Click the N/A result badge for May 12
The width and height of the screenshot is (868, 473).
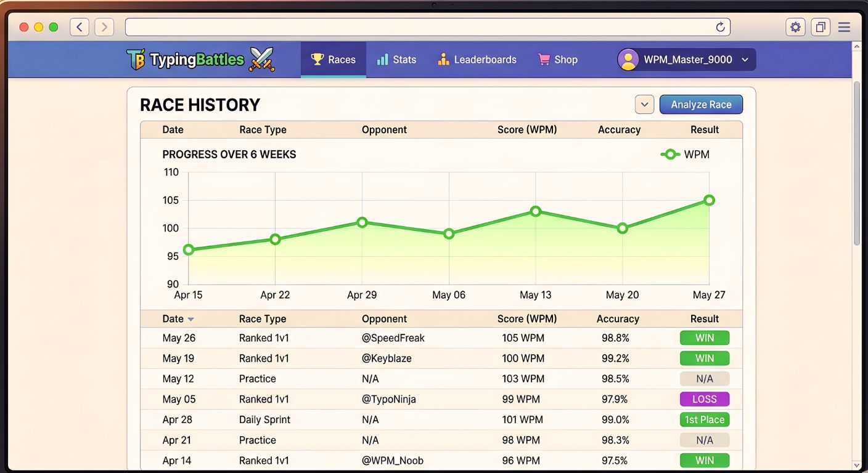[x=705, y=379]
